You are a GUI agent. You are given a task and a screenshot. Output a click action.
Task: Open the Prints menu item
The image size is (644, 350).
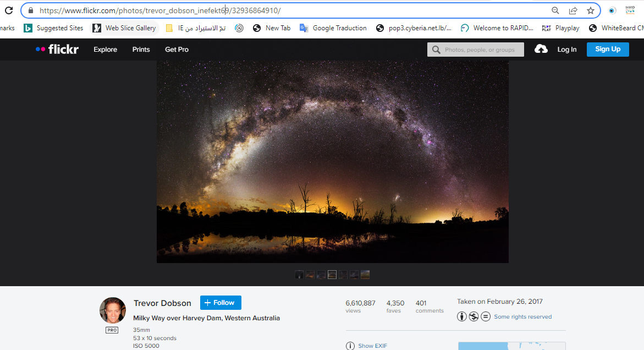(x=141, y=50)
